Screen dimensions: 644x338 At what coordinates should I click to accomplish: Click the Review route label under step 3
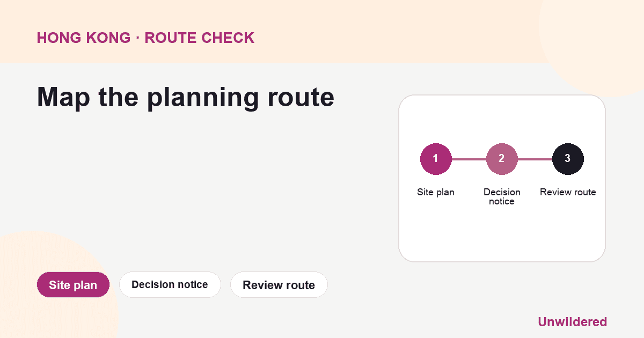tap(568, 192)
